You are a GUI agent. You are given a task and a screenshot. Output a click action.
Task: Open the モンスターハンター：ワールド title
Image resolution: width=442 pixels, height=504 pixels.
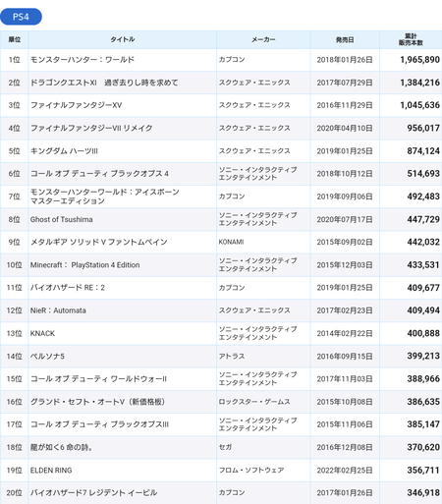(83, 60)
